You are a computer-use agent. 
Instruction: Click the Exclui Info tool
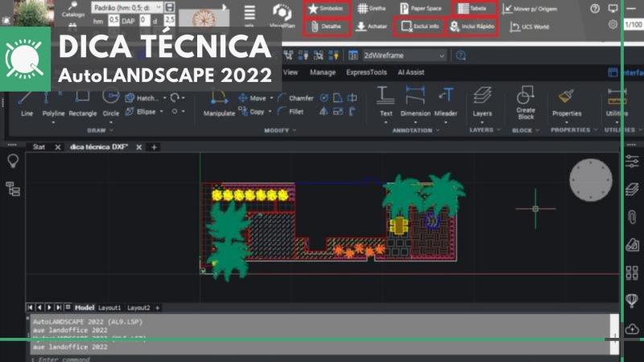(419, 27)
